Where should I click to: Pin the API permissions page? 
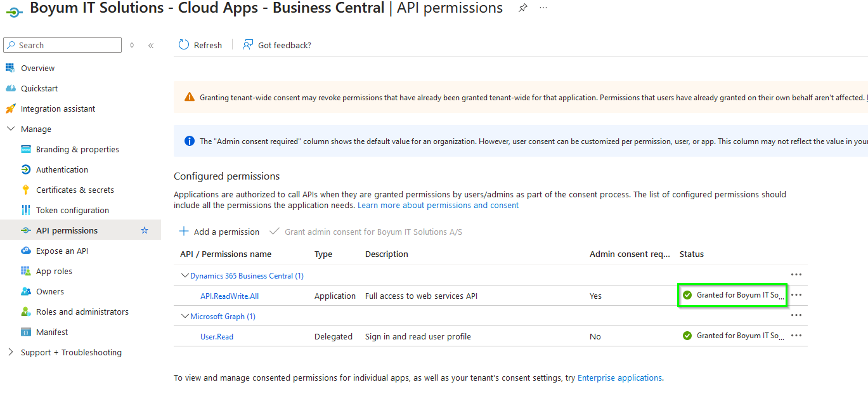523,8
